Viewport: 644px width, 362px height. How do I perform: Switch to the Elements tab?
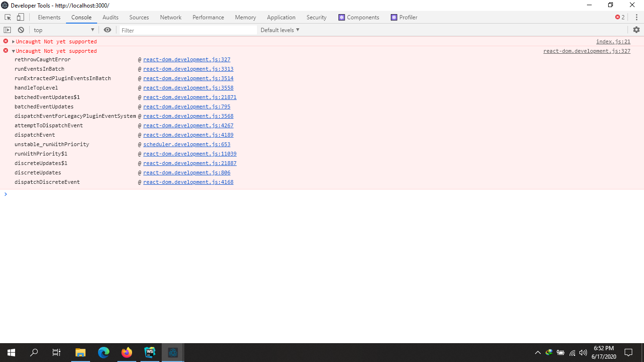[x=49, y=17]
